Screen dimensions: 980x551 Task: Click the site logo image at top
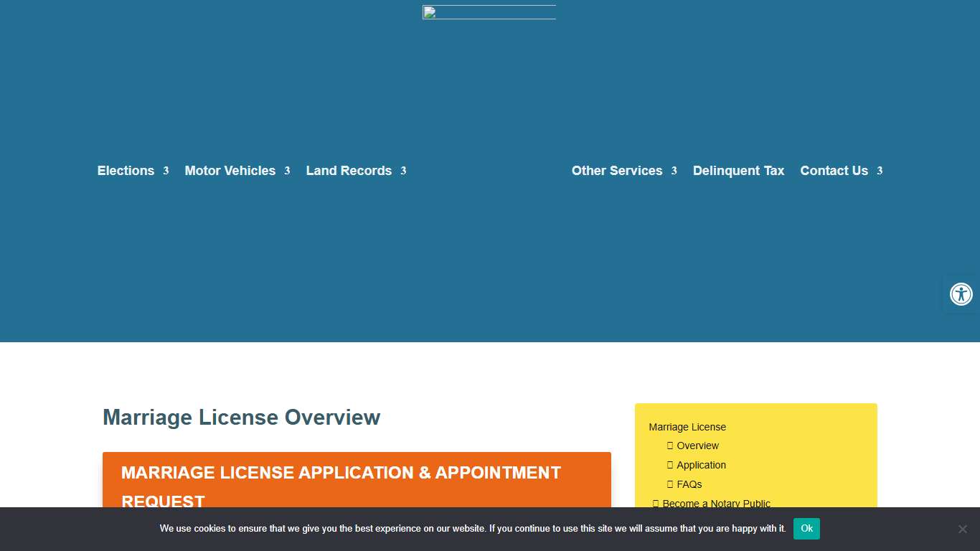click(489, 12)
